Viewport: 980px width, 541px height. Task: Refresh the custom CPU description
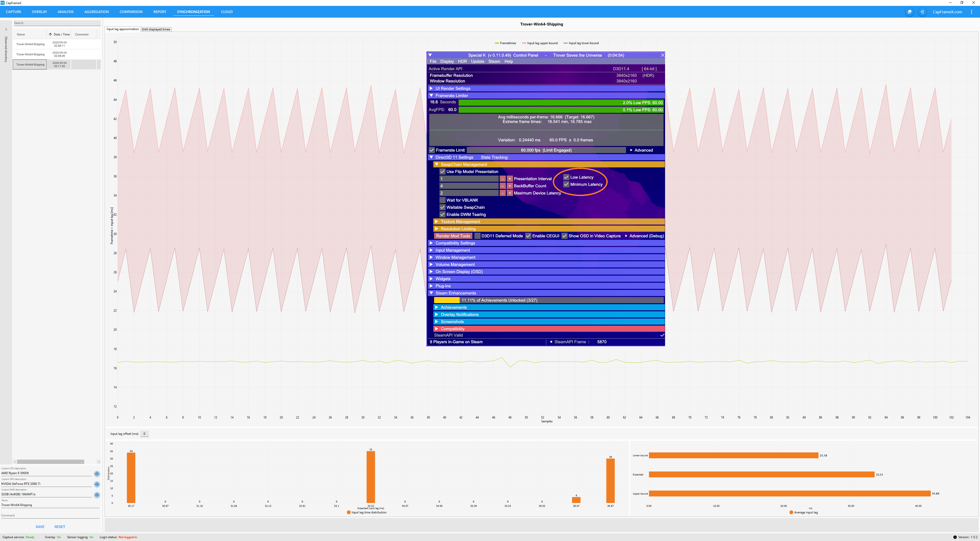[97, 474]
